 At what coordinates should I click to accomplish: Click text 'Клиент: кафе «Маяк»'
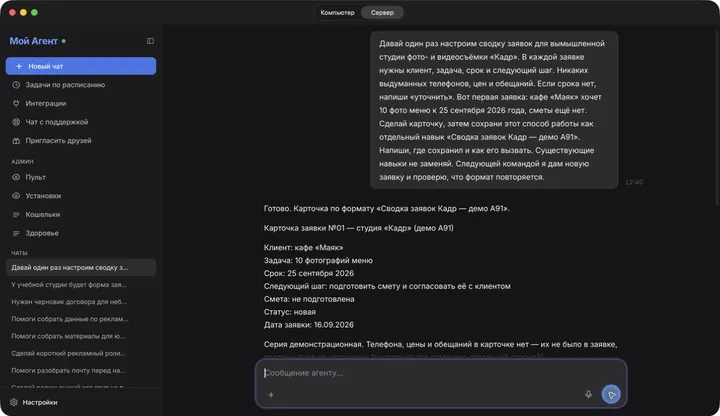[x=304, y=247]
